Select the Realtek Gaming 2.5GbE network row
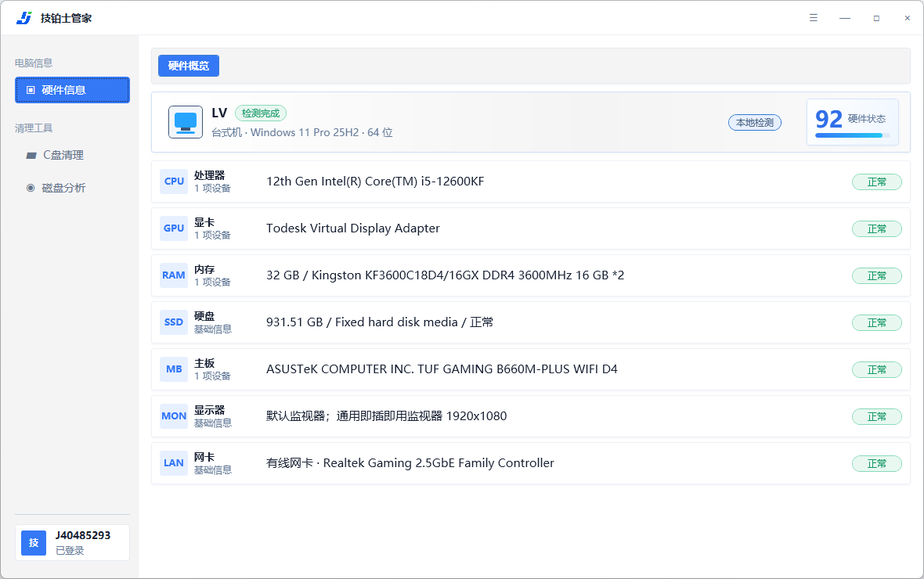924x579 pixels. (531, 463)
